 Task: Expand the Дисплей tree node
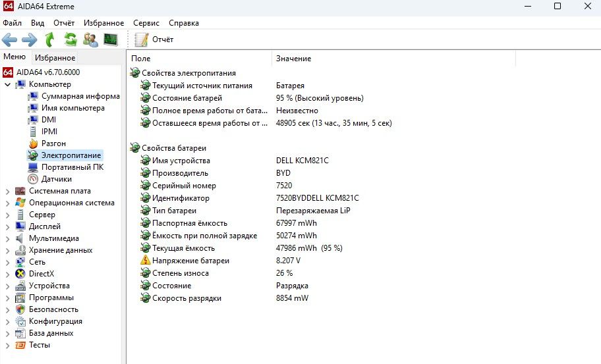(8, 227)
